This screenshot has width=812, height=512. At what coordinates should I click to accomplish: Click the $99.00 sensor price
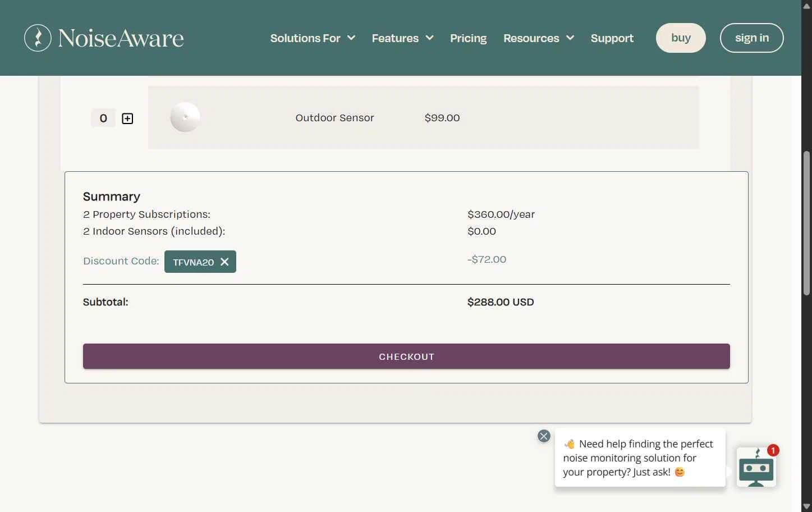[x=442, y=118]
